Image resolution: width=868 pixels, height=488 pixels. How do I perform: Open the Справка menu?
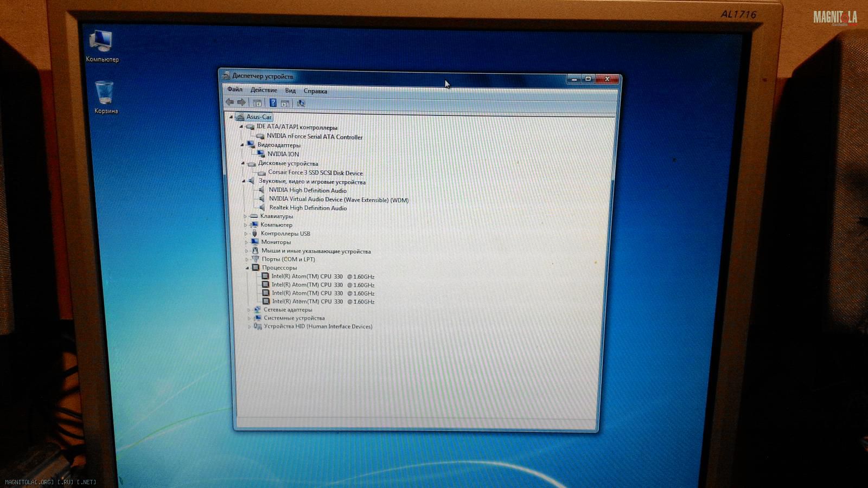coord(315,91)
